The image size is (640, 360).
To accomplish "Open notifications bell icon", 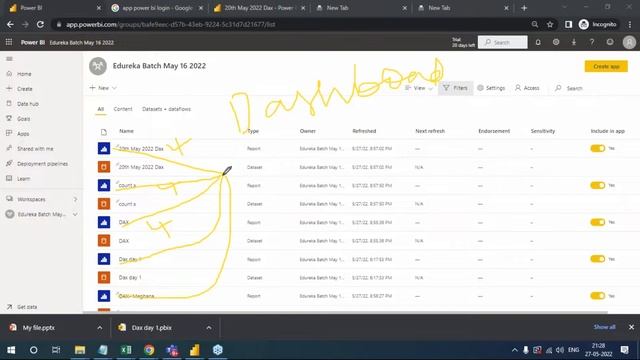I will tap(538, 42).
